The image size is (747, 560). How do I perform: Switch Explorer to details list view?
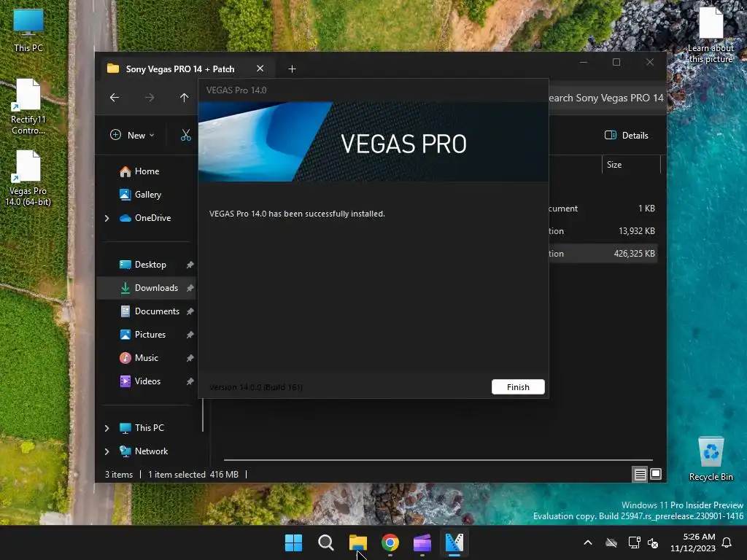640,474
